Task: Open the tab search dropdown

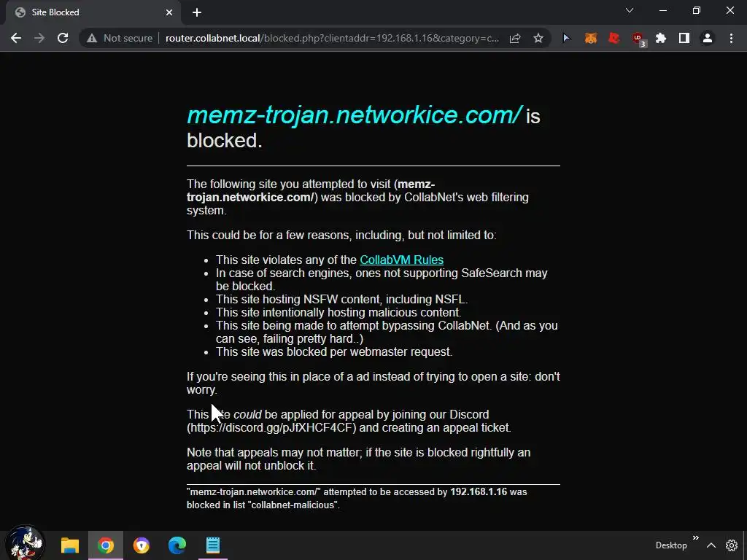Action: [630, 10]
